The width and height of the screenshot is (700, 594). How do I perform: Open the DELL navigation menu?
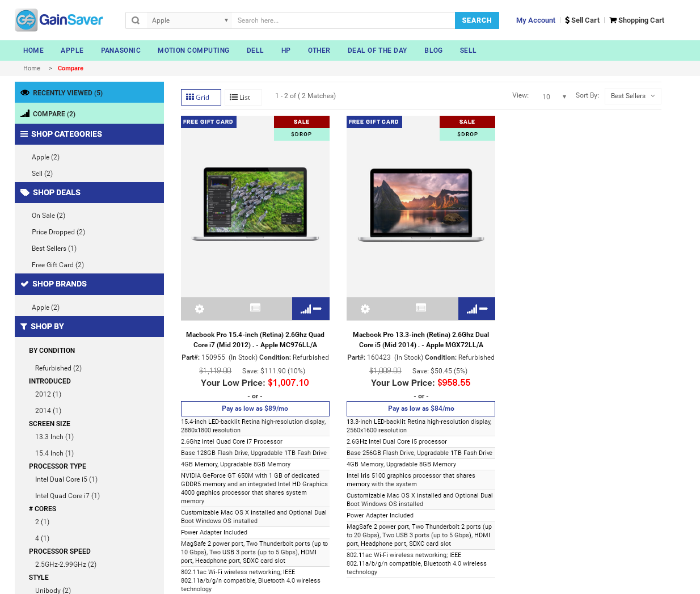click(x=255, y=50)
